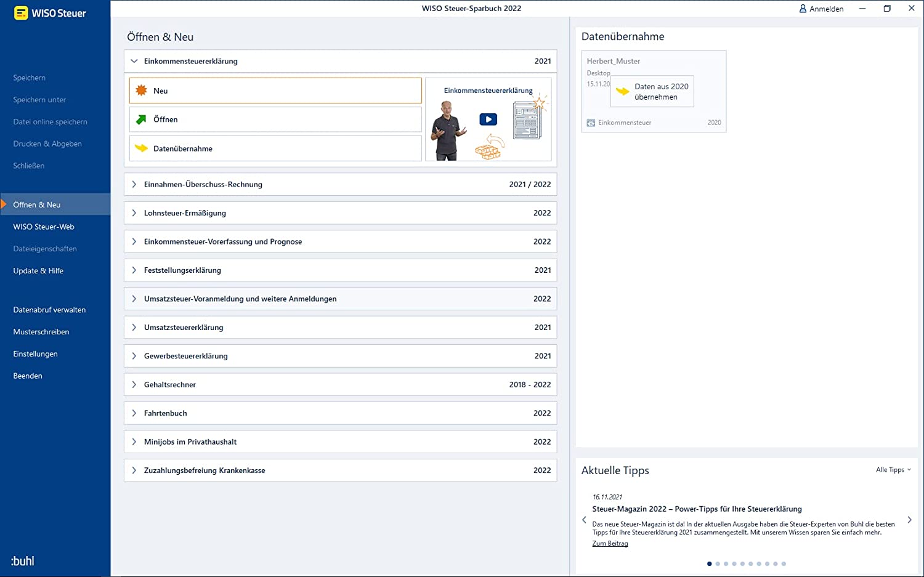Viewport: 924px width, 577px height.
Task: Play the Einkommensteuererklärung video
Action: click(x=488, y=119)
